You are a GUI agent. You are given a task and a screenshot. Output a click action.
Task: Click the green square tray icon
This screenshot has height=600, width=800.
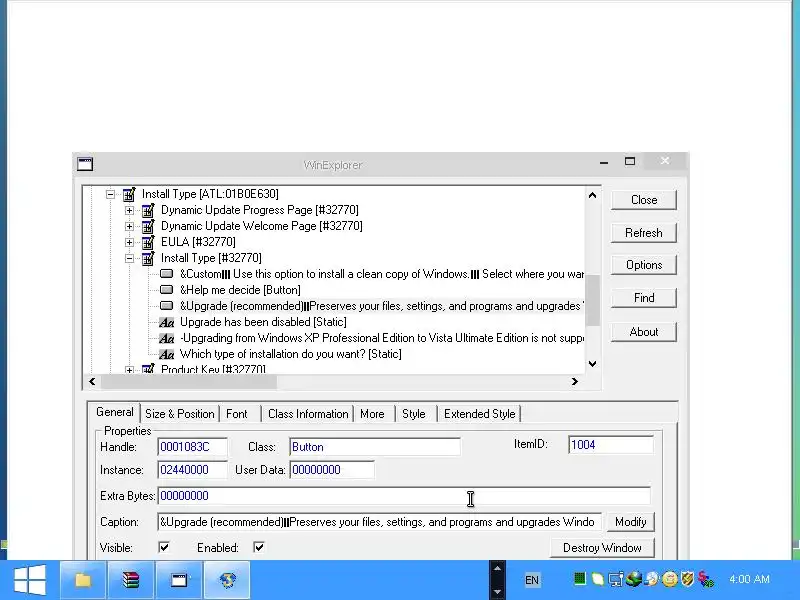(580, 579)
